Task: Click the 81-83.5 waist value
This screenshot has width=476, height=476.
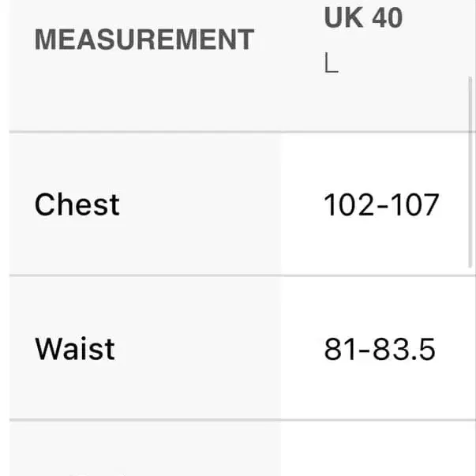Action: [x=380, y=350]
